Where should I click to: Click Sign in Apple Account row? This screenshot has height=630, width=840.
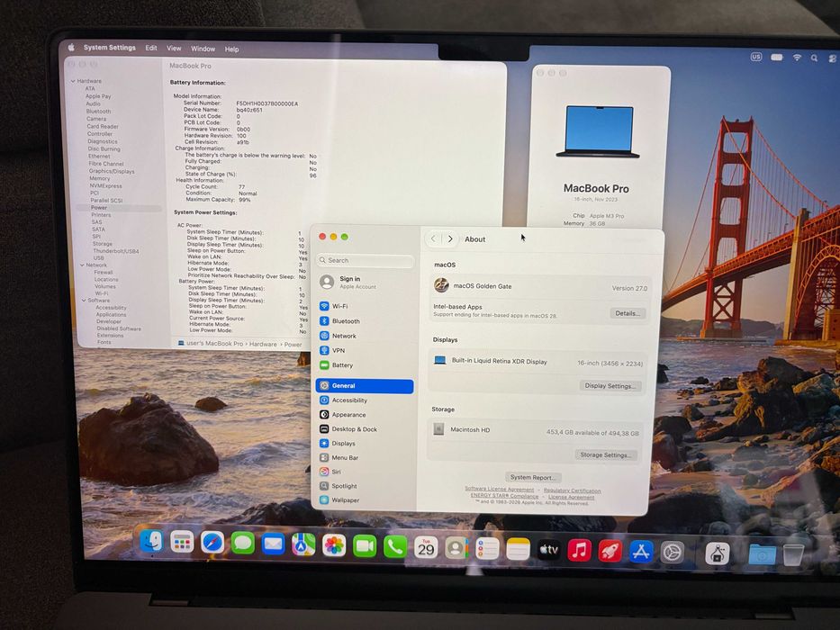point(365,283)
